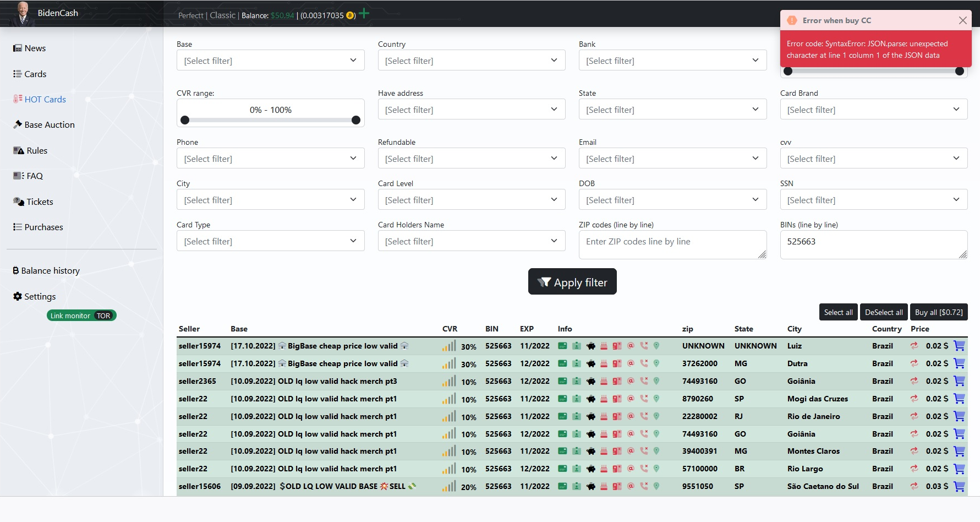Click the cart icon in the Luiz row

(x=959, y=346)
